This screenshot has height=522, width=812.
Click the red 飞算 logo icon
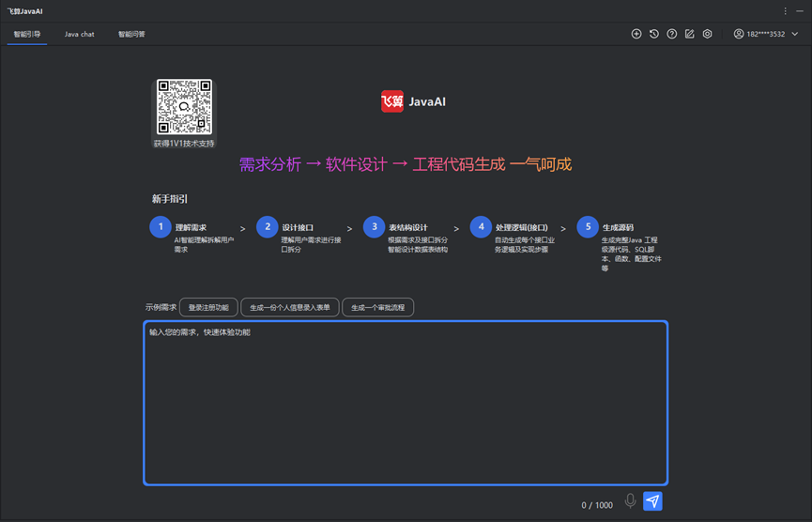[392, 101]
